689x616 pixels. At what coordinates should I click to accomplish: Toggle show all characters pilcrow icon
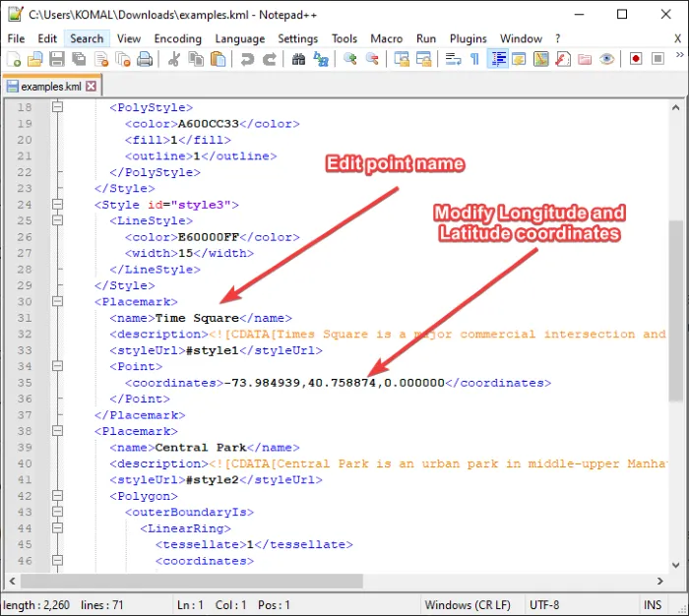click(x=474, y=59)
